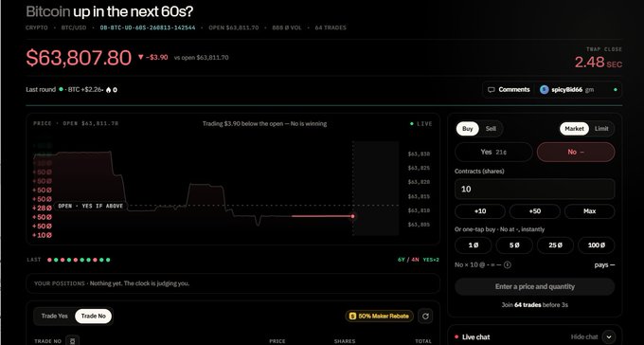Viewport: 644px width, 345px height.
Task: Click the Trading $3.90 below the open notice
Action: point(264,123)
